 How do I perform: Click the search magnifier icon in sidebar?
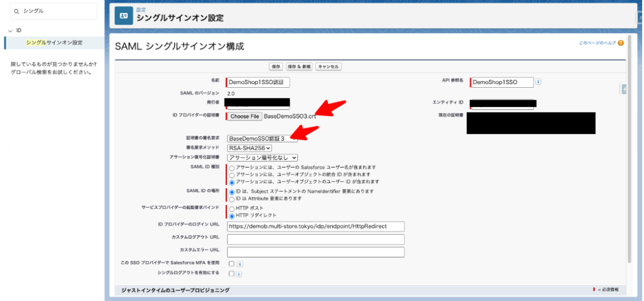point(17,11)
